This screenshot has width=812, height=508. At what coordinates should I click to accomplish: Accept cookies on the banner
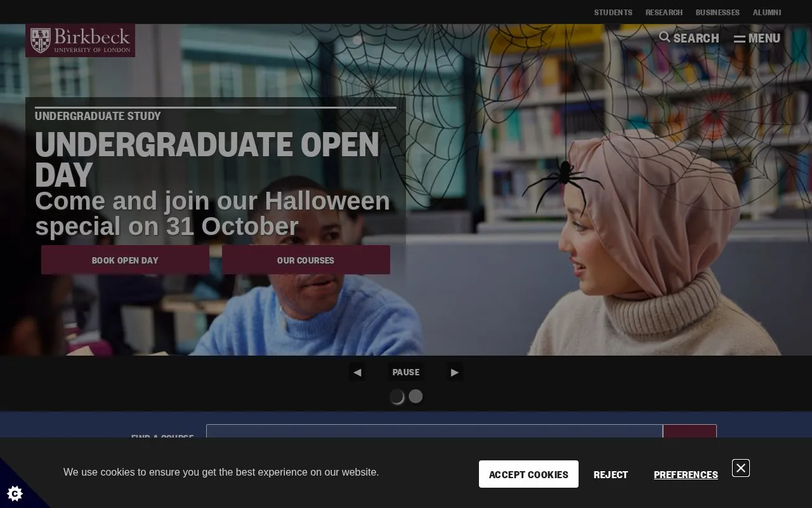[x=528, y=474]
